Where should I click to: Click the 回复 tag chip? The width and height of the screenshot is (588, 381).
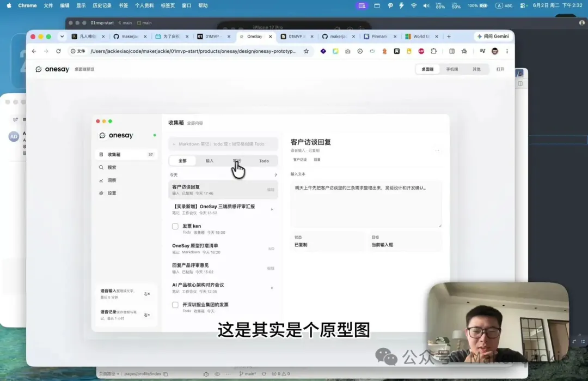tap(317, 160)
